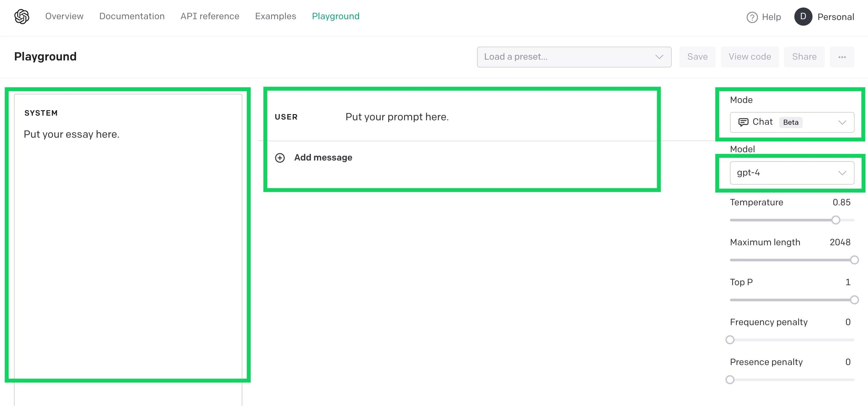Open the ellipsis more-options menu
The height and width of the screenshot is (406, 868).
[842, 57]
